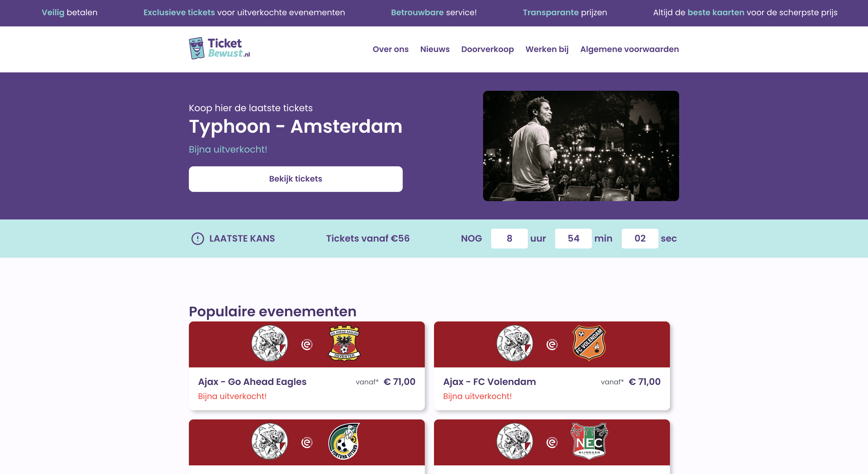868x474 pixels.
Task: Click the Typhoon concert photo
Action: click(581, 146)
